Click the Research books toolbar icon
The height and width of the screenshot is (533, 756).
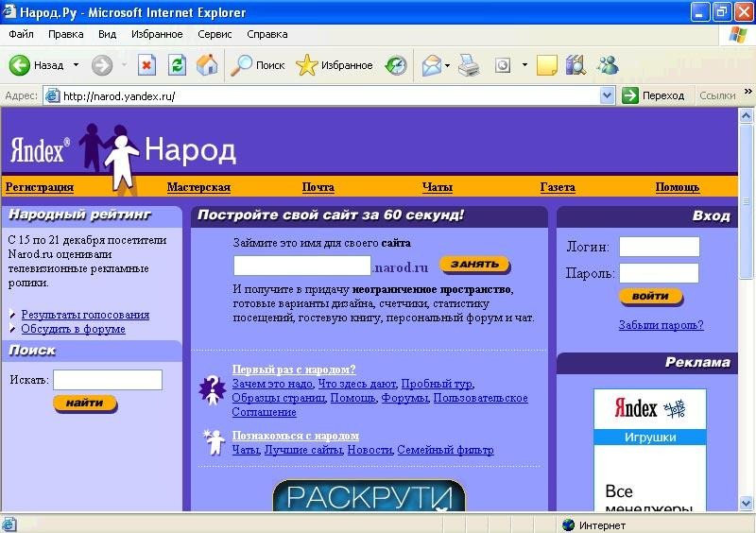pos(576,64)
